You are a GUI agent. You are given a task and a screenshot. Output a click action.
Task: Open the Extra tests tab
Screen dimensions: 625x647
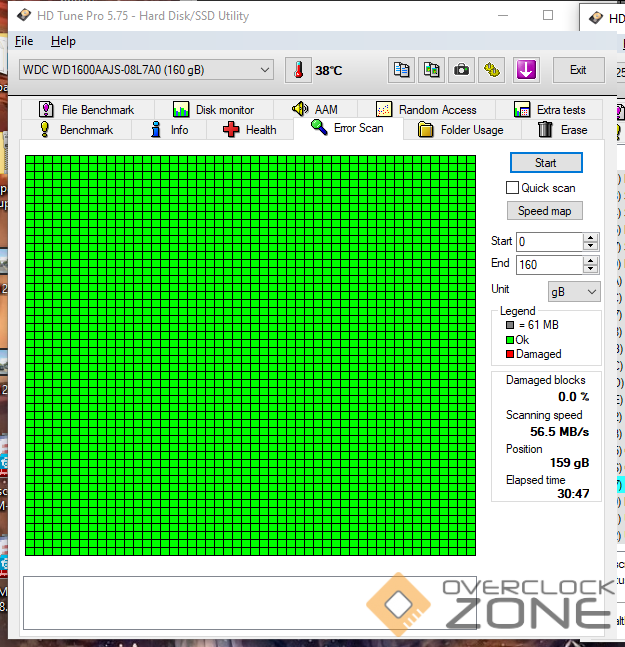pyautogui.click(x=549, y=110)
